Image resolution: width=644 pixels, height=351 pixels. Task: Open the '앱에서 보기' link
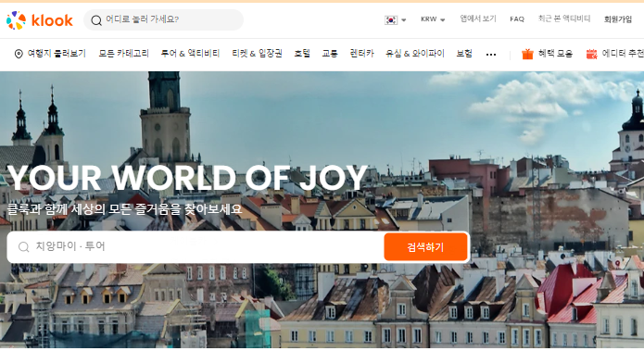coord(477,19)
